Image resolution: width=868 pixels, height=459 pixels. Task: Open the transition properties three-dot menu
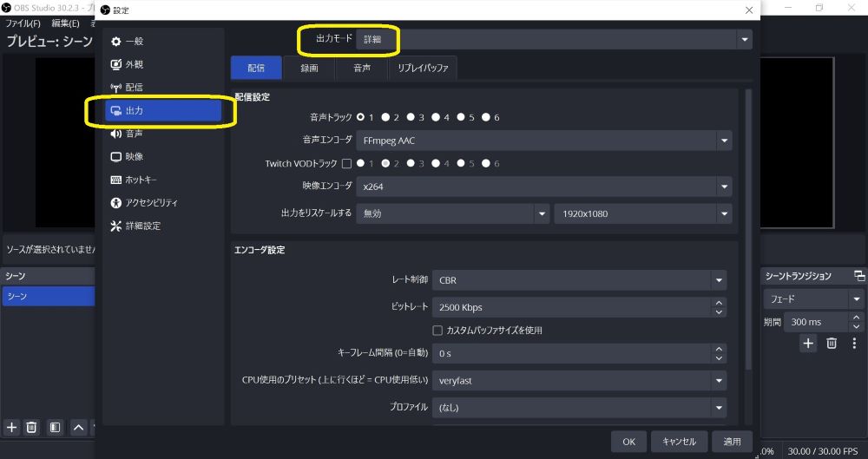(x=854, y=344)
